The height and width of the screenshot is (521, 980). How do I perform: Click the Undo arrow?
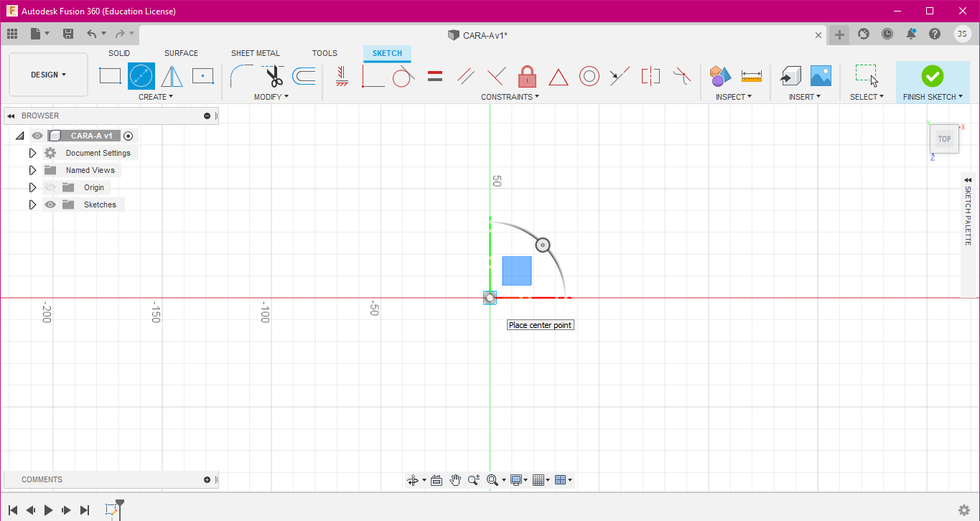91,34
